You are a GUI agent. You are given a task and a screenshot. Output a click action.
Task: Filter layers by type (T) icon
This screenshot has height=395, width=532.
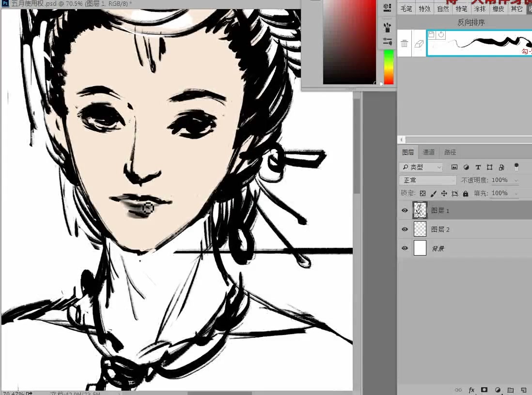(478, 167)
